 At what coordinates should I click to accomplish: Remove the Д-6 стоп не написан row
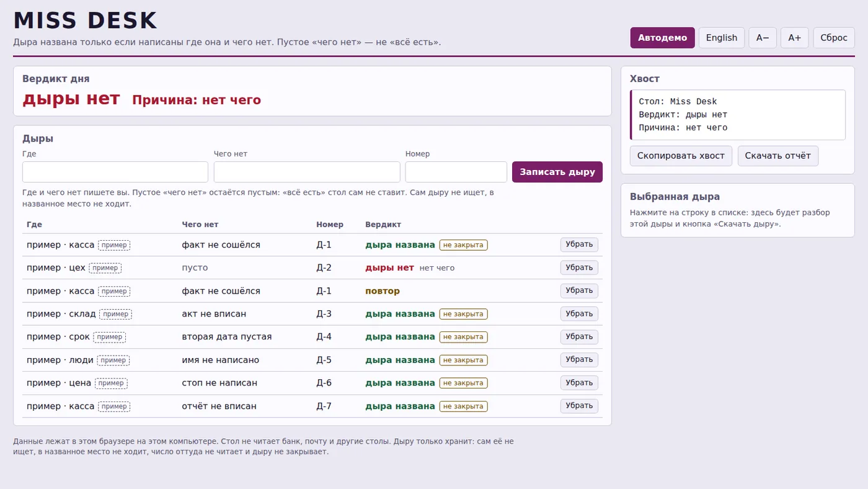[x=579, y=383]
